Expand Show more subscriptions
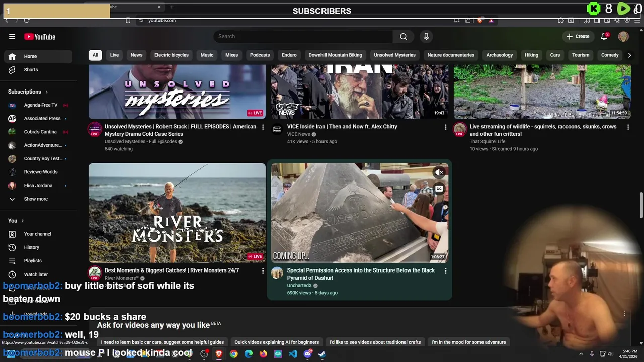 coord(36,199)
